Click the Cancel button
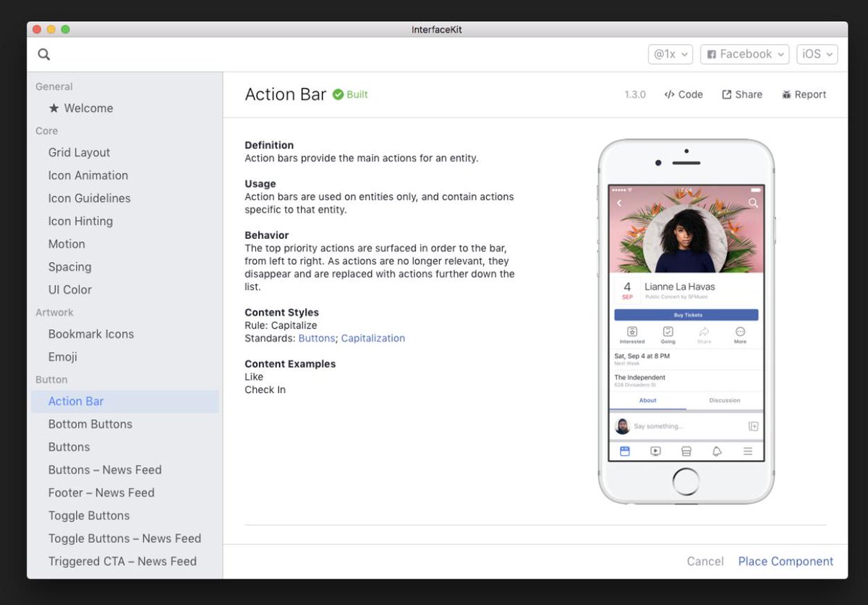 [x=705, y=562]
